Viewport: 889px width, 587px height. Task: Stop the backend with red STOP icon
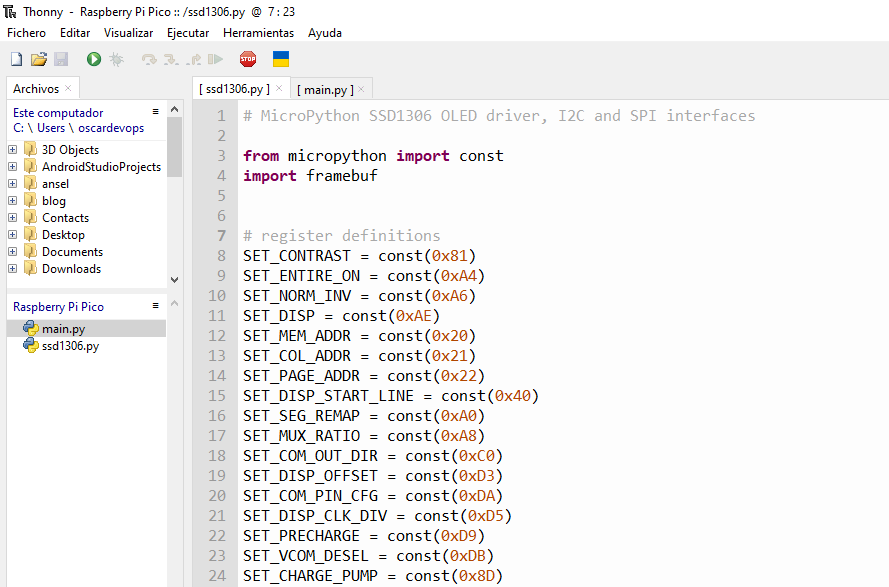tap(248, 59)
